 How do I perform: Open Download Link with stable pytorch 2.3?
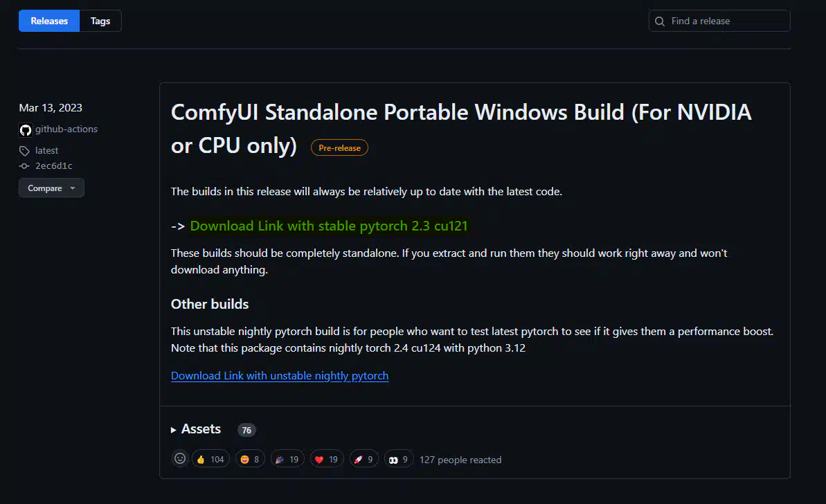coord(329,226)
